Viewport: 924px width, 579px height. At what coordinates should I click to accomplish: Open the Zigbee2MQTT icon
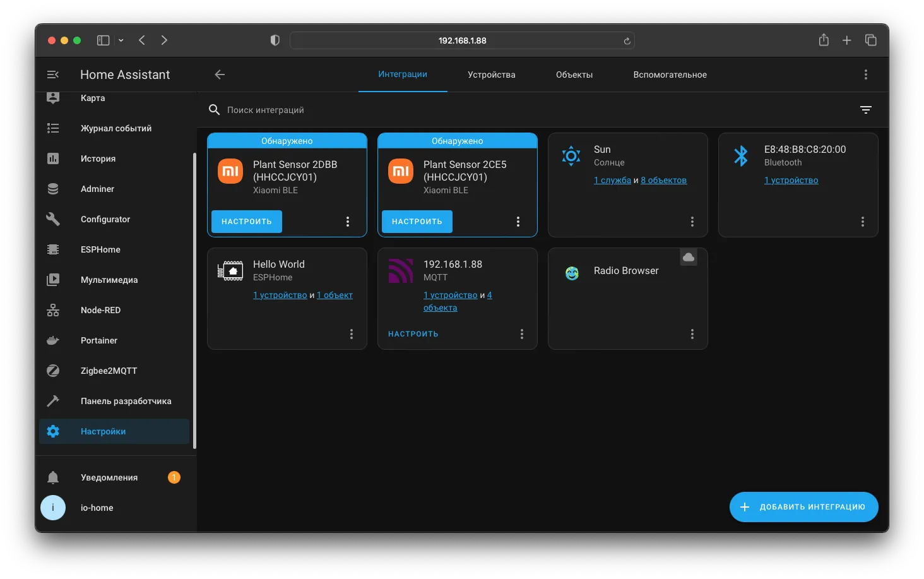click(x=53, y=371)
